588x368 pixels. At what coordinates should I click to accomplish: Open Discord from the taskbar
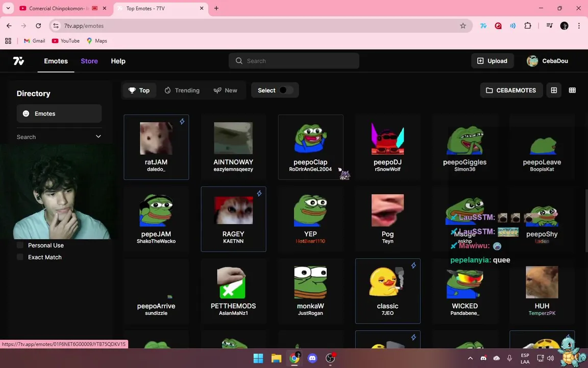coord(312,358)
